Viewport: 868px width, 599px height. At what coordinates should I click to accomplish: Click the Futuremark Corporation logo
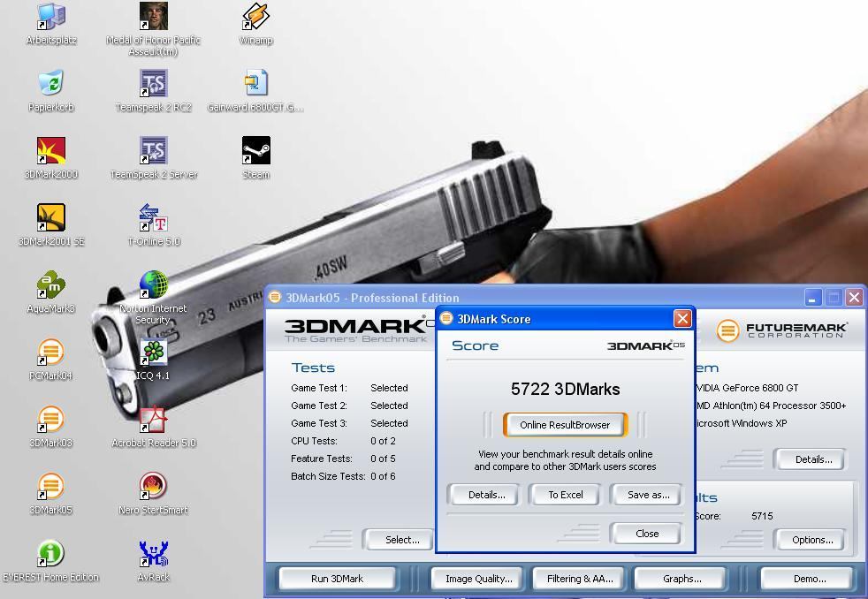point(781,330)
